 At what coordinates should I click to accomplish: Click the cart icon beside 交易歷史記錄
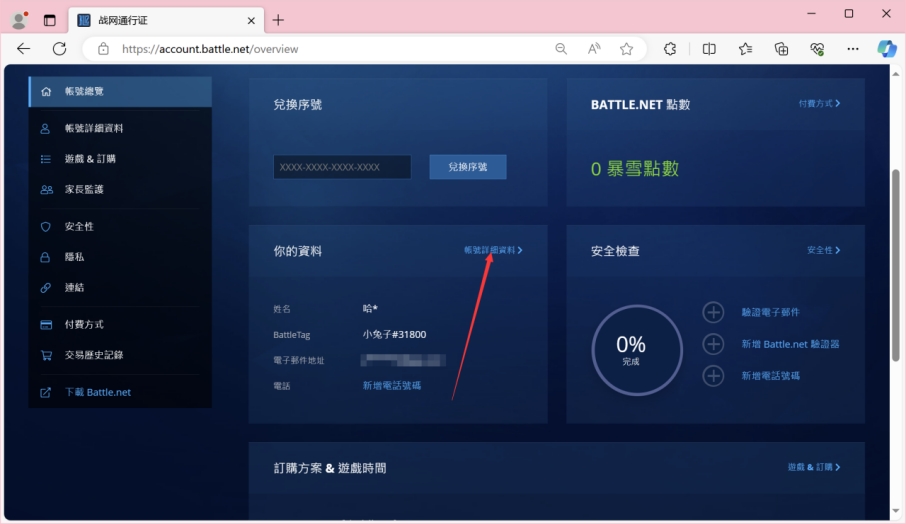[x=46, y=355]
